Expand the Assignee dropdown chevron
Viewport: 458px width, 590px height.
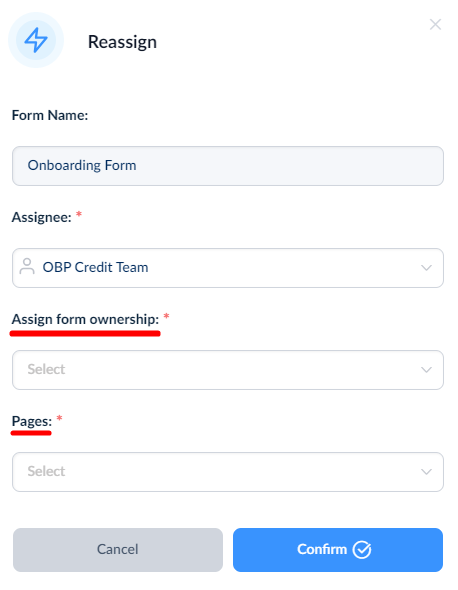pos(426,268)
